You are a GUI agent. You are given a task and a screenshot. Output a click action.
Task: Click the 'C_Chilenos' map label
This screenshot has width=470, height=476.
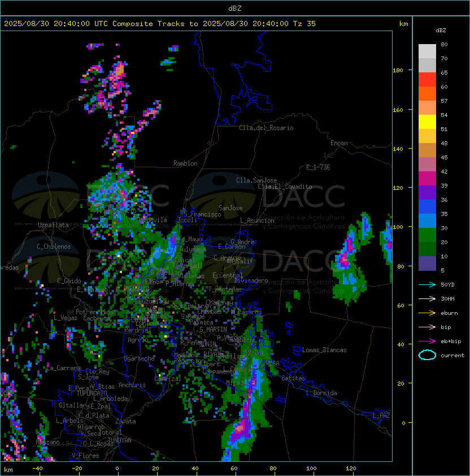[x=54, y=246]
